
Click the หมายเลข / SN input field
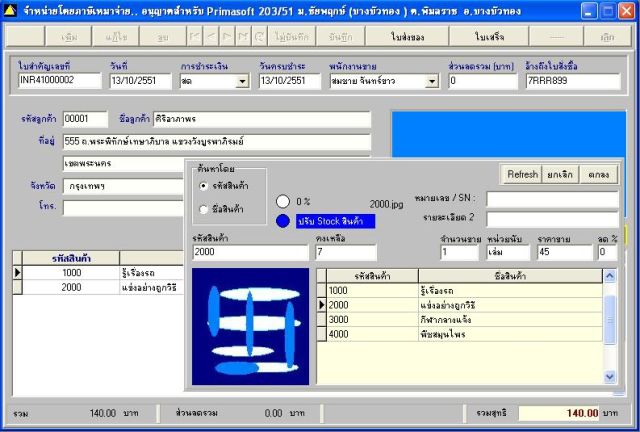pos(551,200)
